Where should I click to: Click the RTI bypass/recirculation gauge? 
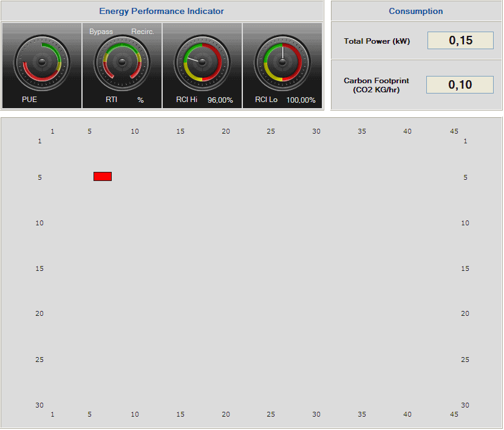click(x=122, y=63)
